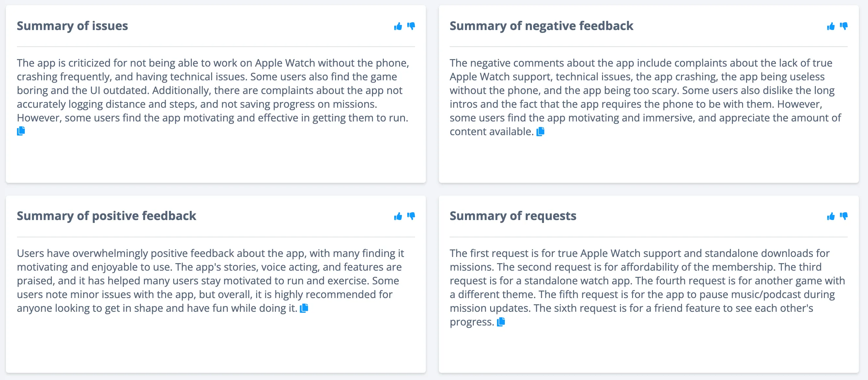Click thumbs down on Summary of issues
The image size is (868, 380).
[412, 26]
